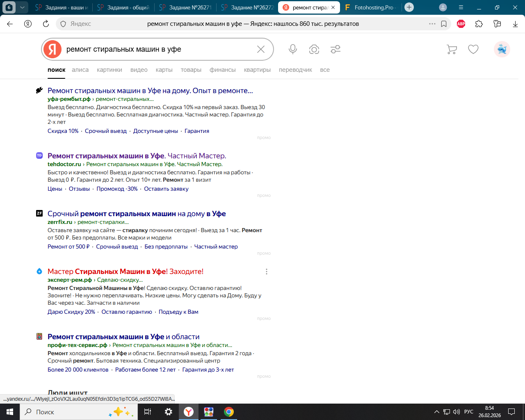Open the tab group counter showing 6
The image size is (525, 420).
9,7
